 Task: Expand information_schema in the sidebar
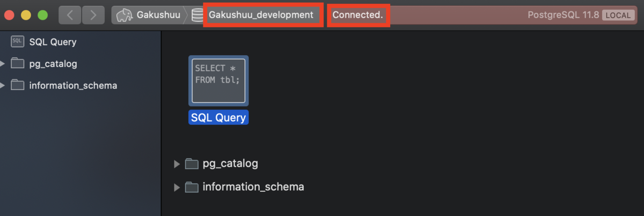tap(3, 85)
